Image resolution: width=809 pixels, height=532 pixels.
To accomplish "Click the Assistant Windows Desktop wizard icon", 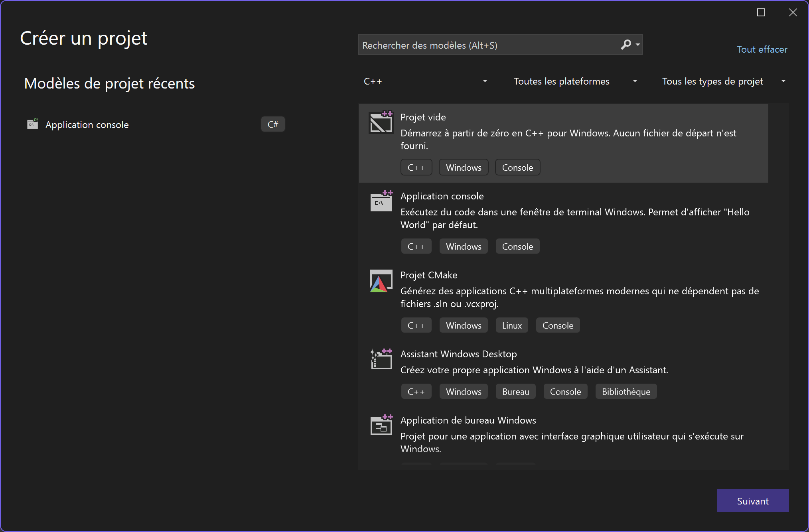I will point(381,359).
